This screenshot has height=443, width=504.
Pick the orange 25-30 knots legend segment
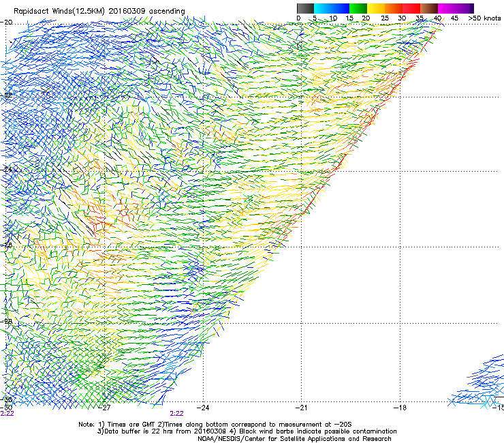pos(394,8)
